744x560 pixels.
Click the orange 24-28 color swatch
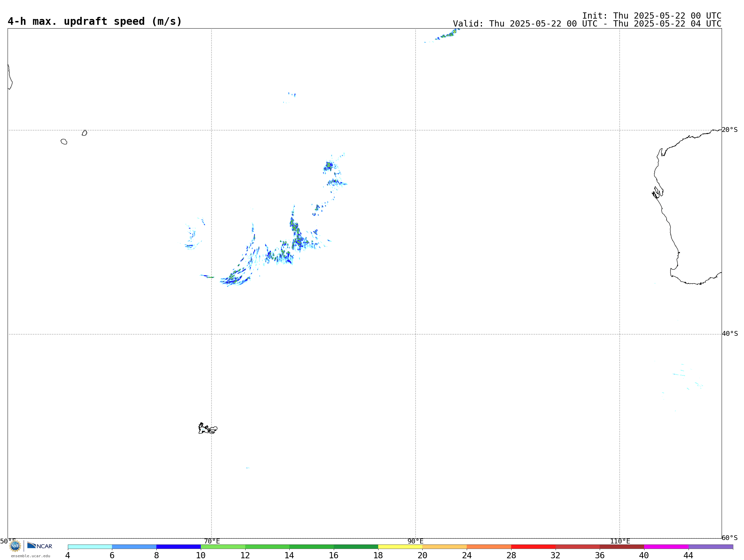(x=489, y=547)
